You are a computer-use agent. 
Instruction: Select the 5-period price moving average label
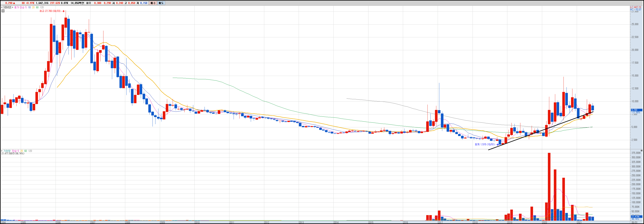[x=26, y=8]
